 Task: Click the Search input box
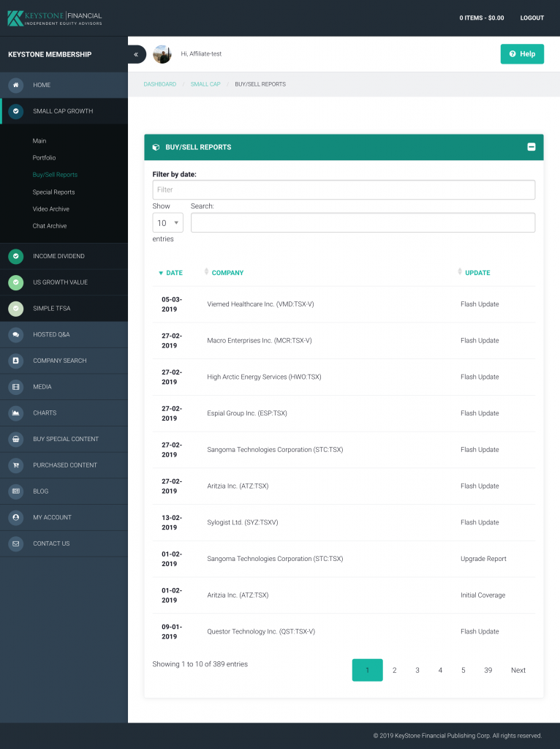click(x=363, y=223)
